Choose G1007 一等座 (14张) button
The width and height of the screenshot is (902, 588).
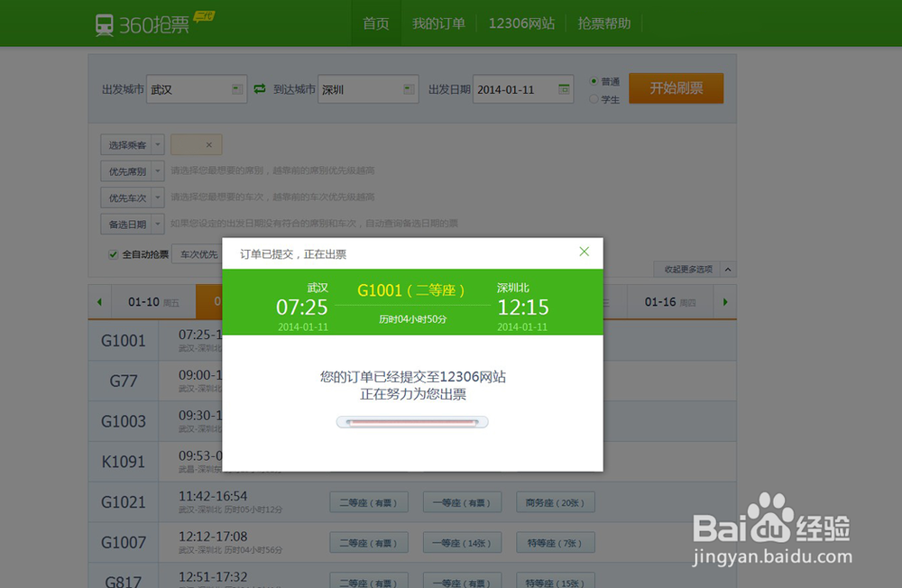pos(462,543)
